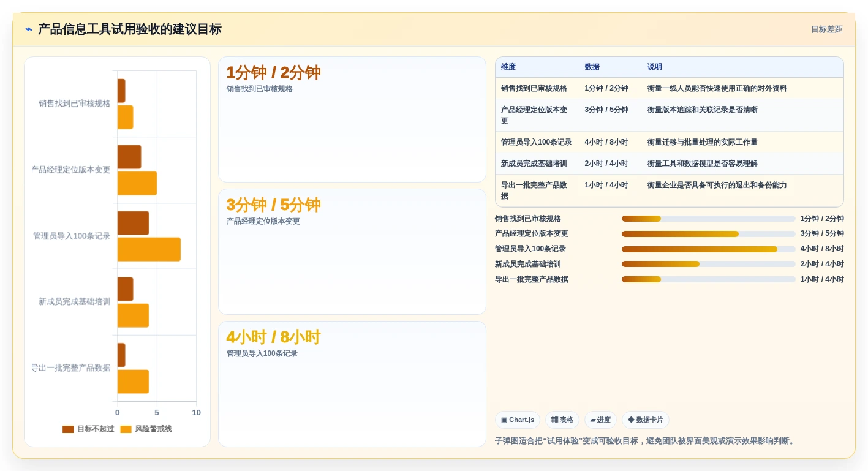Open the 3分钟 / 5分钟 data card
Image resolution: width=868 pixels, height=471 pixels.
pos(352,252)
